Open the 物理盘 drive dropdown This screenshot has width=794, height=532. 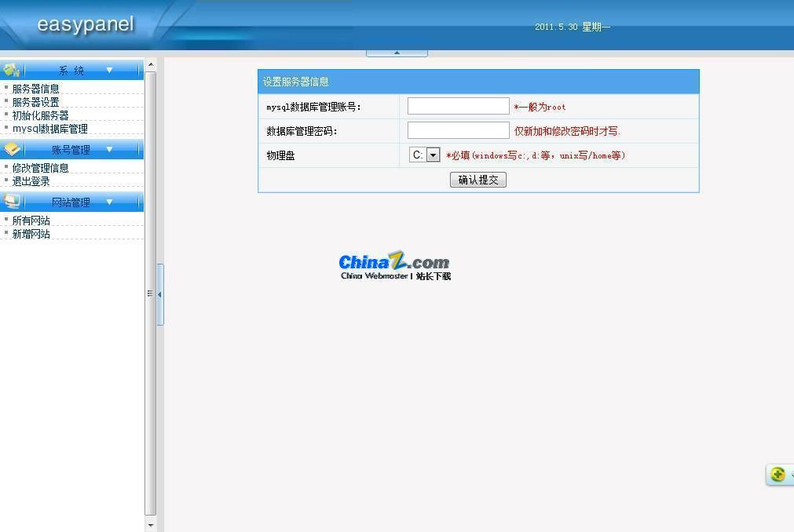433,155
